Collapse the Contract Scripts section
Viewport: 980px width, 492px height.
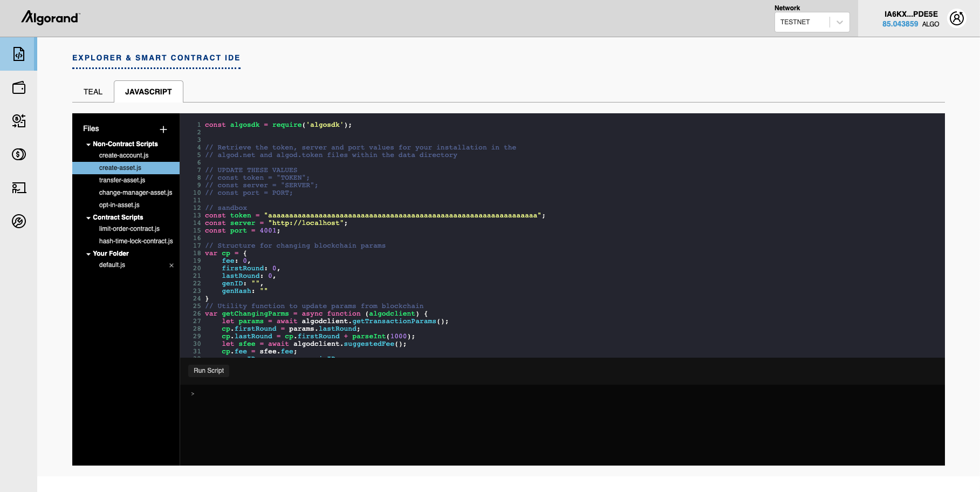[88, 217]
